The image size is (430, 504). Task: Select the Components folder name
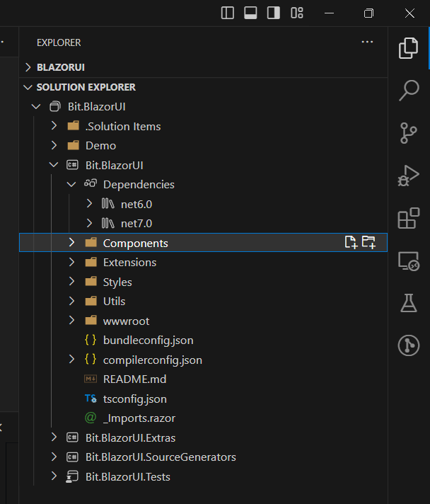click(136, 244)
